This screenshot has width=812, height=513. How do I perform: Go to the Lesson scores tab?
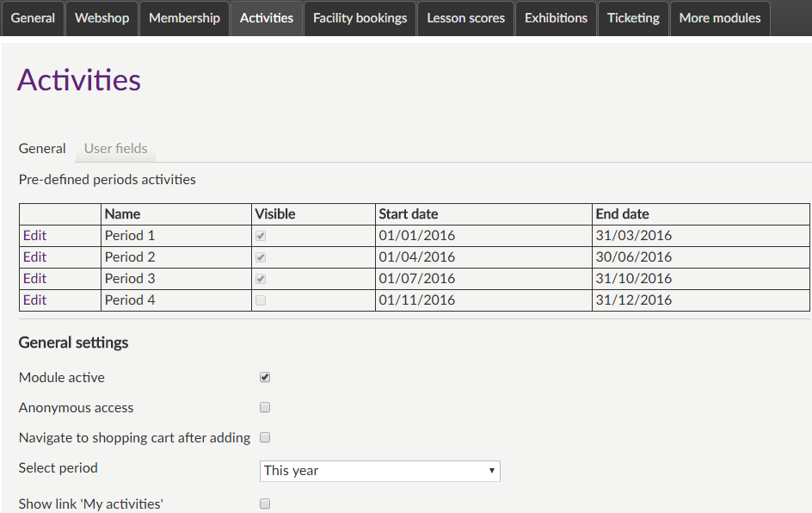tap(465, 18)
